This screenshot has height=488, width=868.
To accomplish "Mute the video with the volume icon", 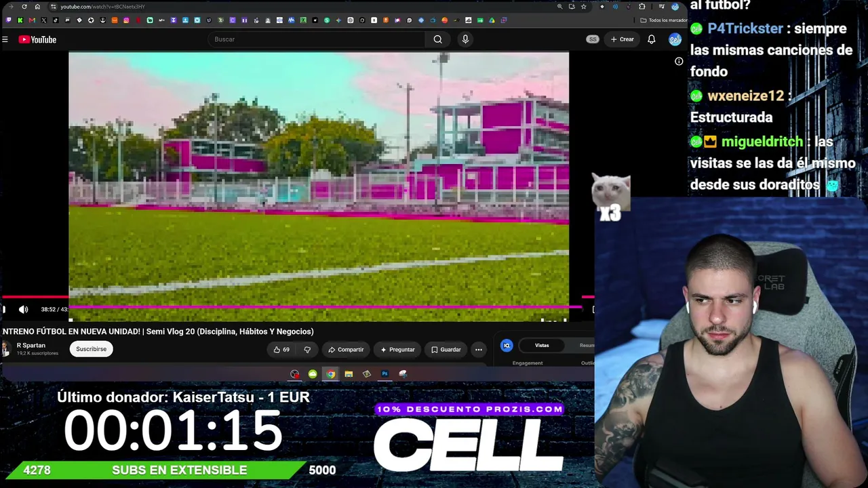I will (24, 310).
